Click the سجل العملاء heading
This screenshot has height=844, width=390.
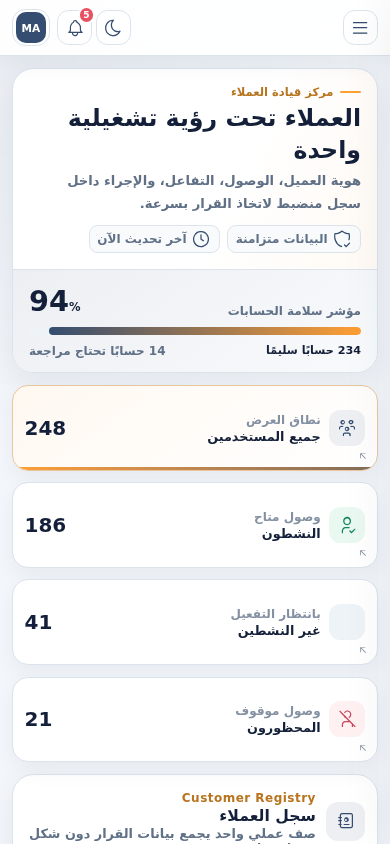pos(267,815)
